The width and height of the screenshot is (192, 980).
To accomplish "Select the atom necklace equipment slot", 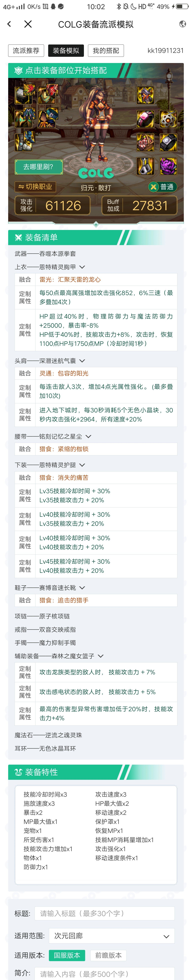I will (x=168, y=119).
